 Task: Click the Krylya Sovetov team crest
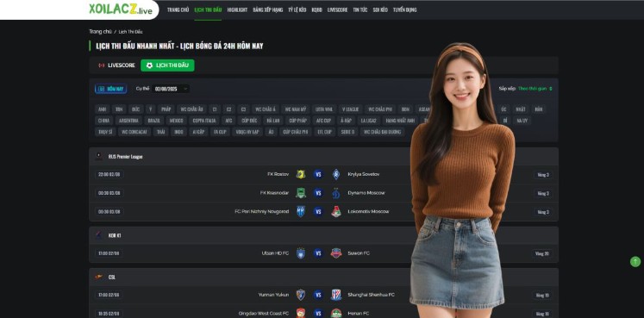point(336,174)
